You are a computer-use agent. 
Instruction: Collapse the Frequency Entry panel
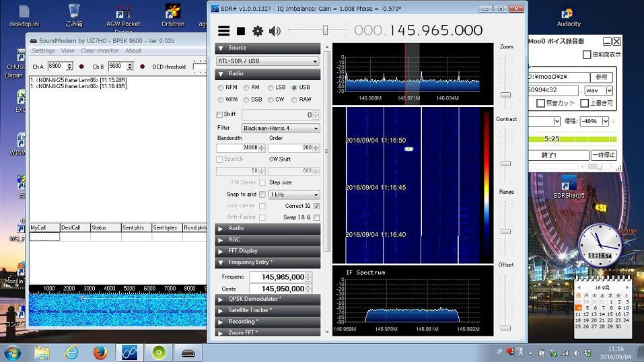click(267, 262)
